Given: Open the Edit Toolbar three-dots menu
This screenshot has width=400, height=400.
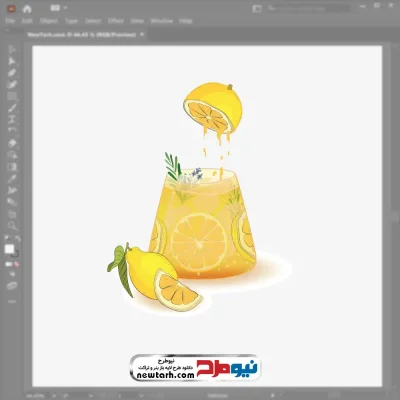Looking at the screenshot, I should click(x=12, y=301).
